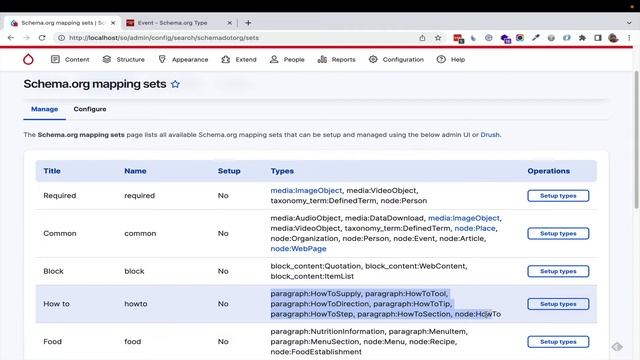640x360 pixels.
Task: Click Setup types for Block row
Action: click(x=558, y=271)
